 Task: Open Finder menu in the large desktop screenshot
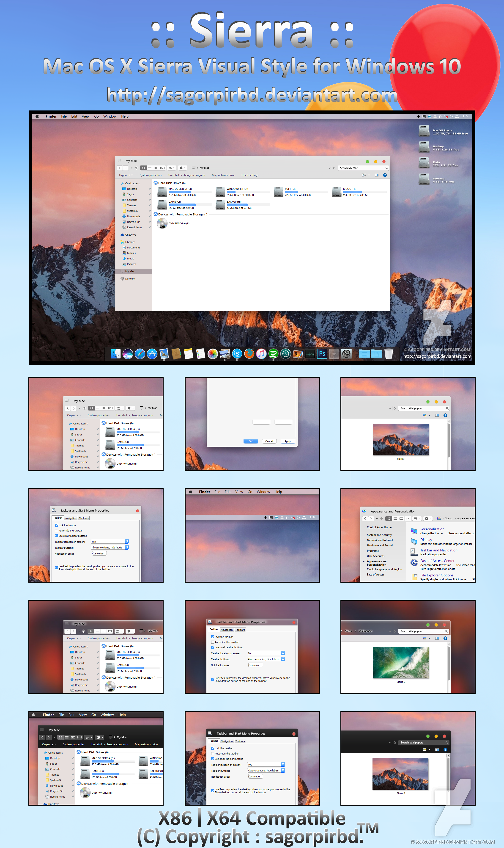coord(51,116)
